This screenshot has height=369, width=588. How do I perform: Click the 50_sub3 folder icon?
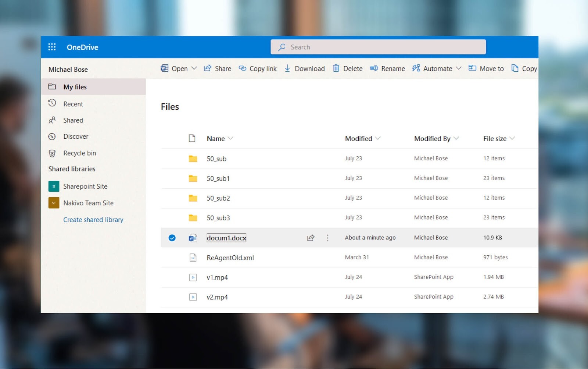[193, 218]
